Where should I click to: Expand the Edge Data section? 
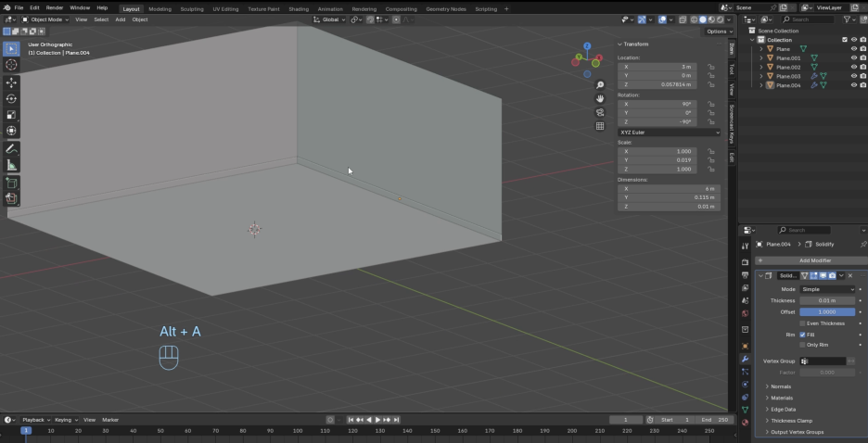[783, 410]
